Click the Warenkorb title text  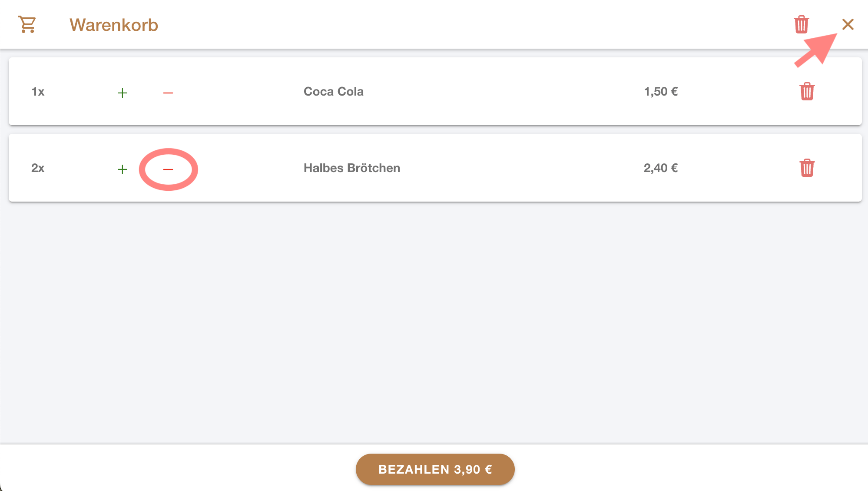click(114, 25)
